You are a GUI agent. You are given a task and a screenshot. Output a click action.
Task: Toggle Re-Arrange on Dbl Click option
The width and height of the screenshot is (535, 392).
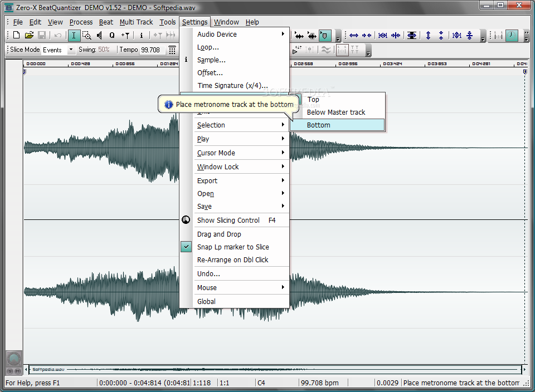coord(235,259)
